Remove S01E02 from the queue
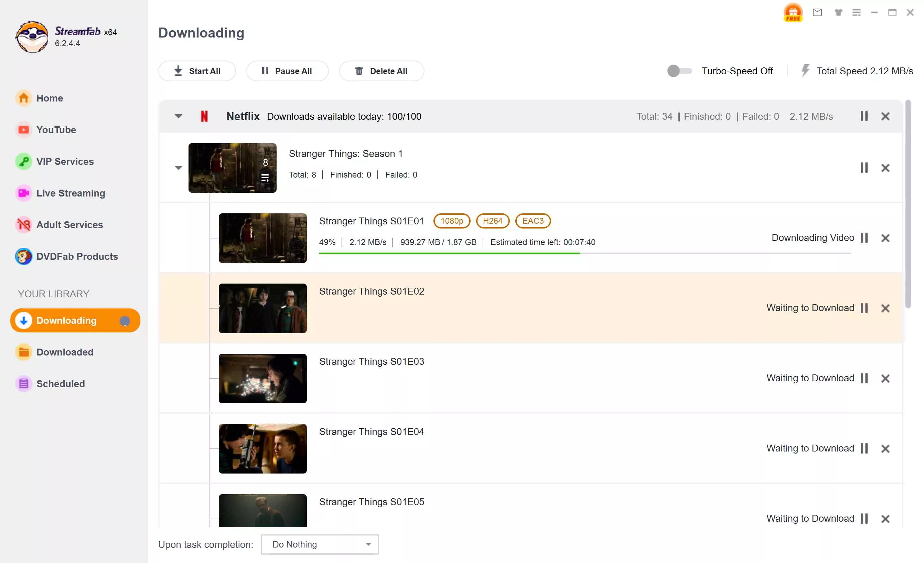This screenshot has height=563, width=924. pyautogui.click(x=885, y=308)
